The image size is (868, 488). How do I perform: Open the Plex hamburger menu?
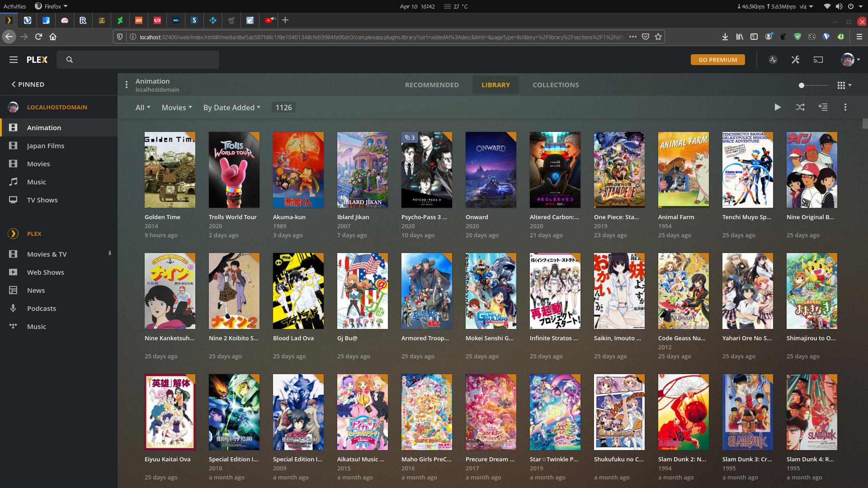[14, 60]
